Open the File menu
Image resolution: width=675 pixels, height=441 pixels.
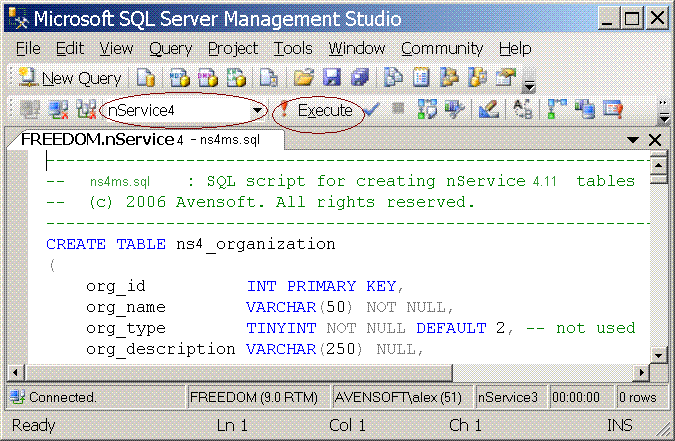[28, 48]
